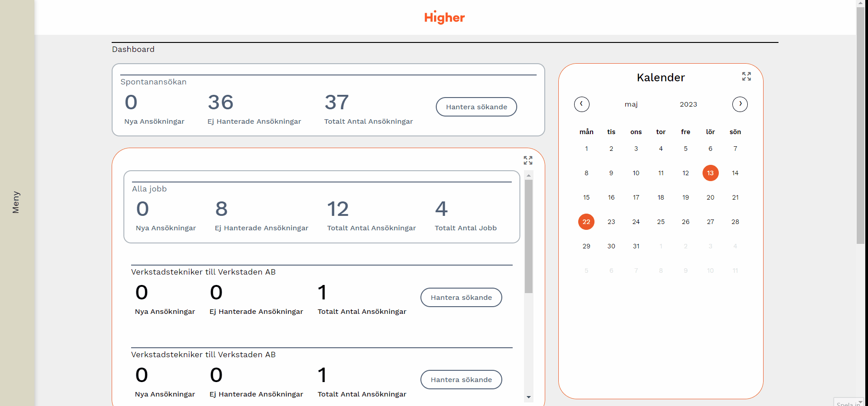Screen dimensions: 868x406
Task: Go to next month in calendar
Action: point(740,104)
